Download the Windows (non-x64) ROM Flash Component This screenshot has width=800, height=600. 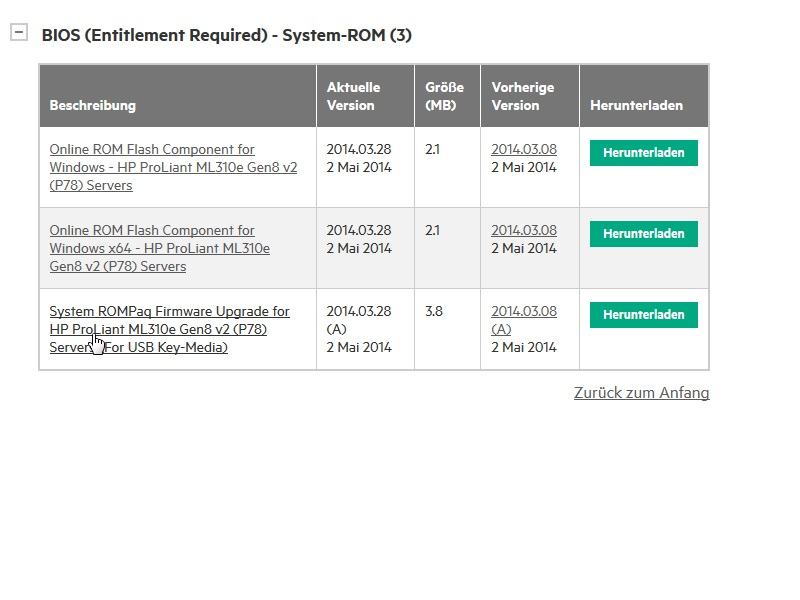tap(643, 153)
